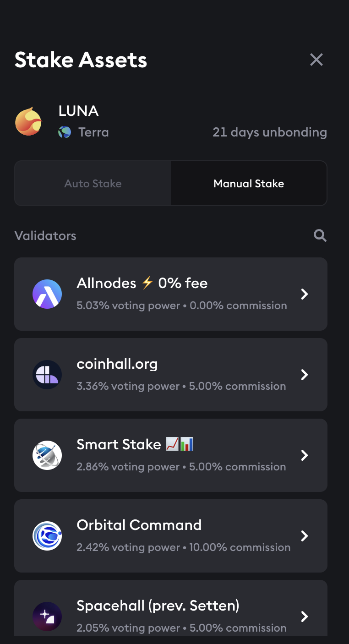The height and width of the screenshot is (644, 349).
Task: Click the Orbital Command validator logo
Action: pos(47,536)
